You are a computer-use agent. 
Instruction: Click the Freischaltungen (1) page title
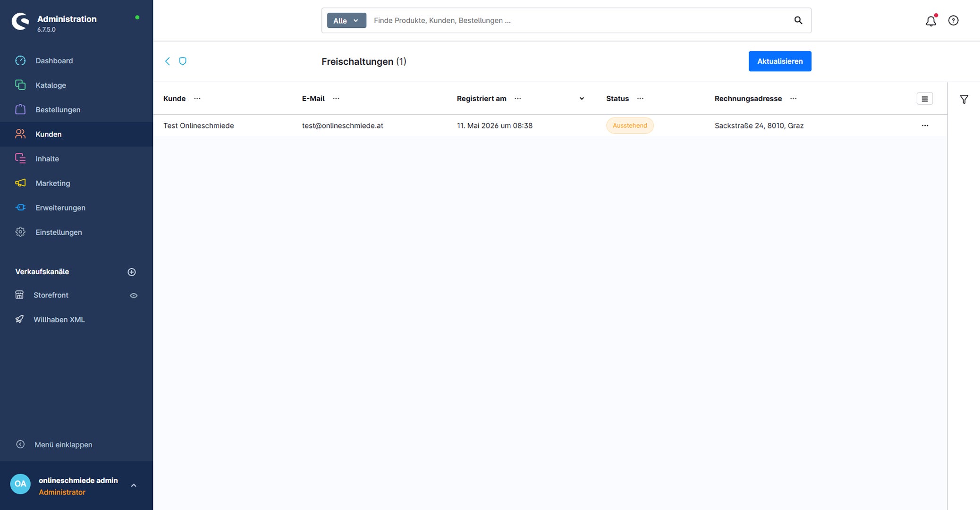(x=364, y=61)
